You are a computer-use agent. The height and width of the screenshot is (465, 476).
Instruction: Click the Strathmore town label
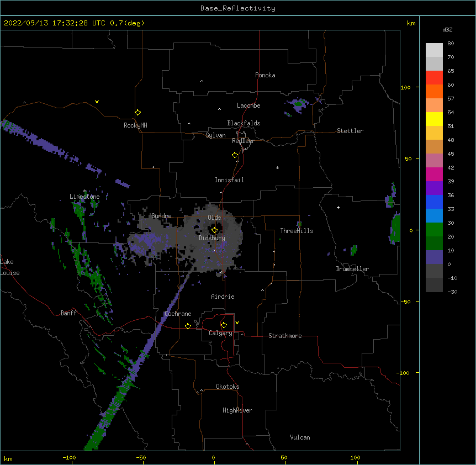pyautogui.click(x=285, y=336)
